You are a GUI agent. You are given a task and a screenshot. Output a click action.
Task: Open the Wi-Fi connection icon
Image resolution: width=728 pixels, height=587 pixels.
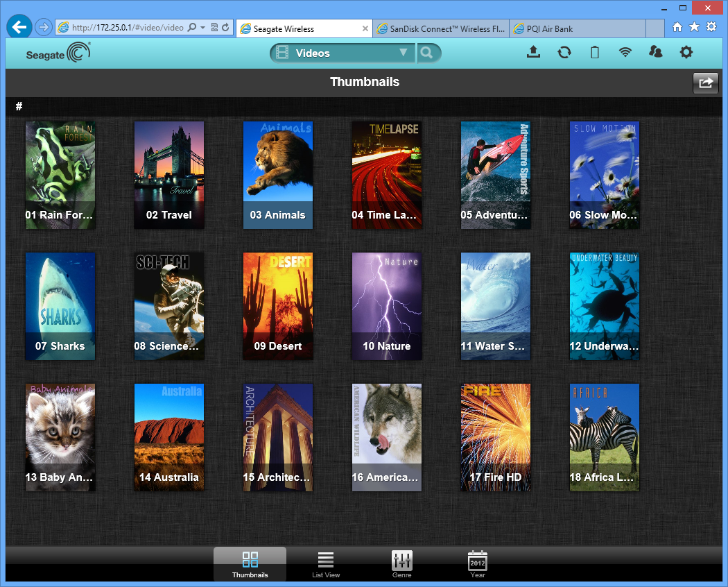(x=625, y=52)
